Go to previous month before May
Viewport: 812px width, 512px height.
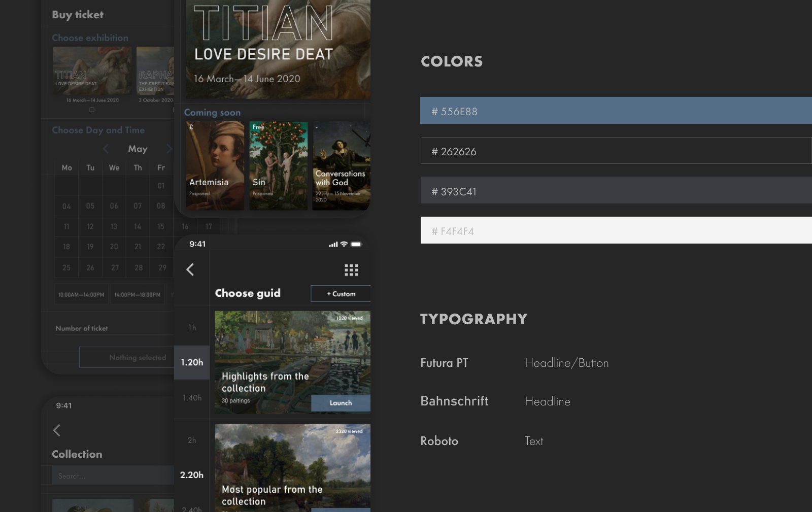(x=106, y=149)
